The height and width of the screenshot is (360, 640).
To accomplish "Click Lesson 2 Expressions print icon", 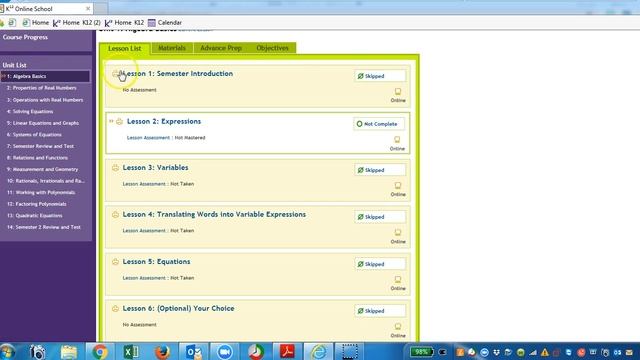I will tap(119, 122).
